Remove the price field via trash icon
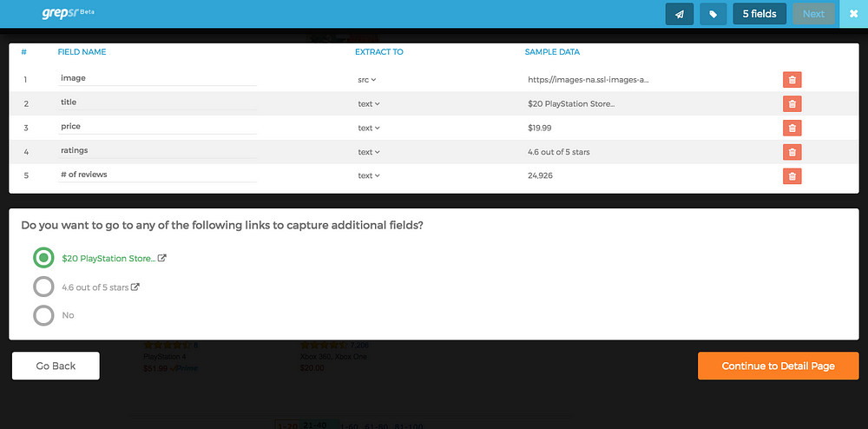This screenshot has width=868, height=429. coord(792,128)
